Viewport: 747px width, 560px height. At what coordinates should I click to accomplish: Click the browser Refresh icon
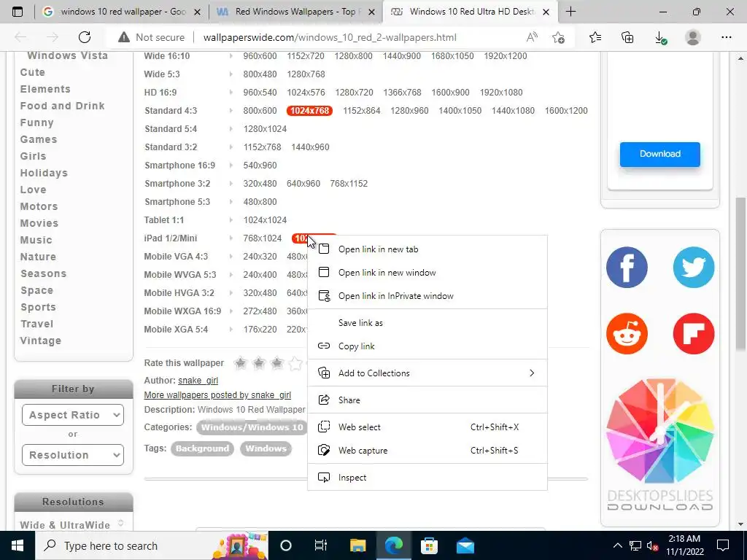click(x=85, y=37)
